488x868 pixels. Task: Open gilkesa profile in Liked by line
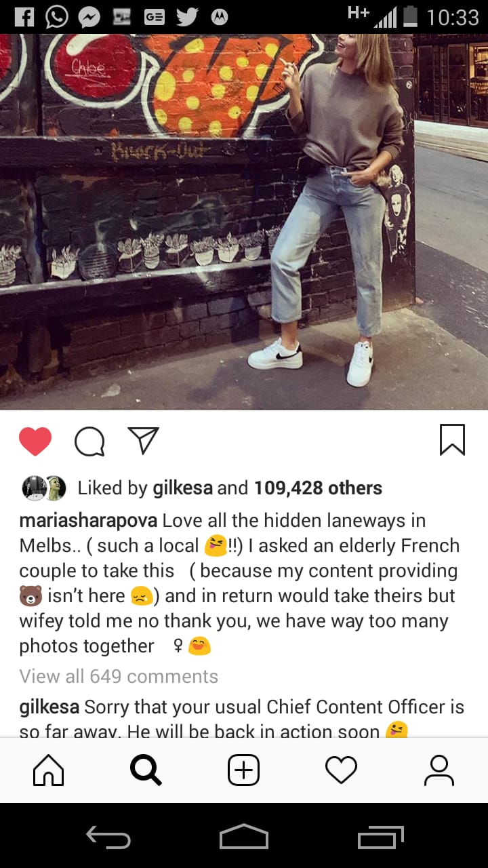tap(183, 488)
